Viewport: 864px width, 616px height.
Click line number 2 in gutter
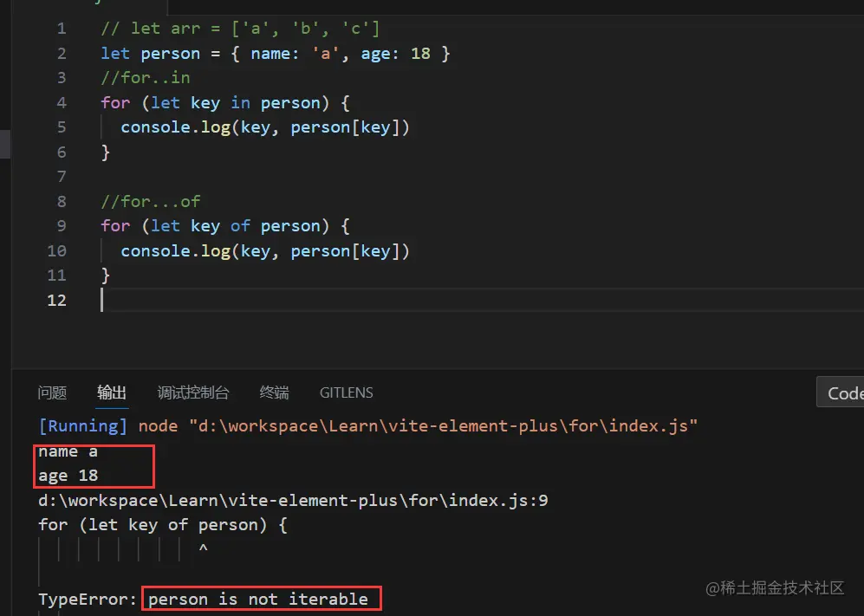pos(62,54)
